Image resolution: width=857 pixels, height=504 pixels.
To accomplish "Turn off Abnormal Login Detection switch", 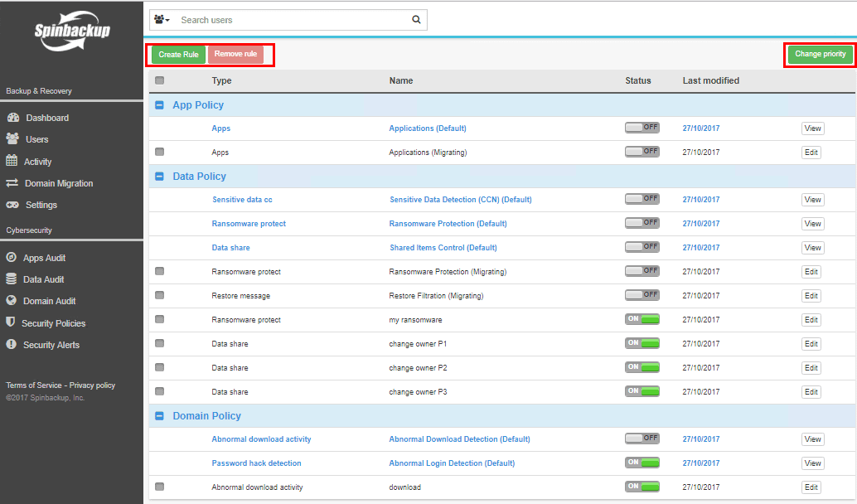I will click(642, 463).
